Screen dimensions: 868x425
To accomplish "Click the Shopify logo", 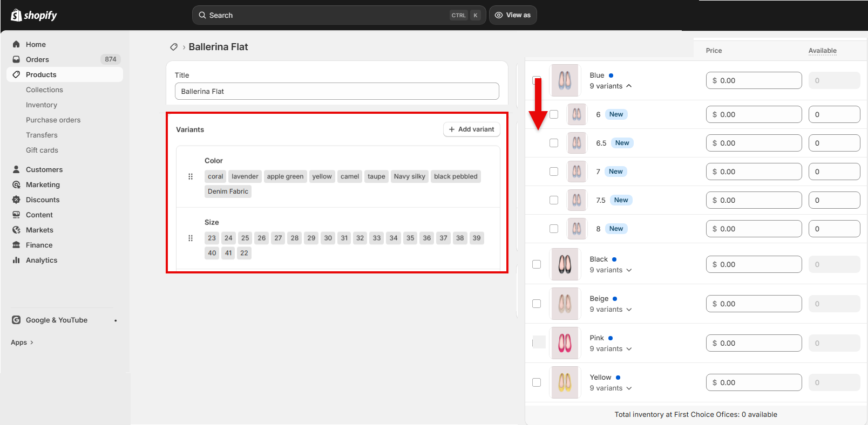I will point(34,15).
